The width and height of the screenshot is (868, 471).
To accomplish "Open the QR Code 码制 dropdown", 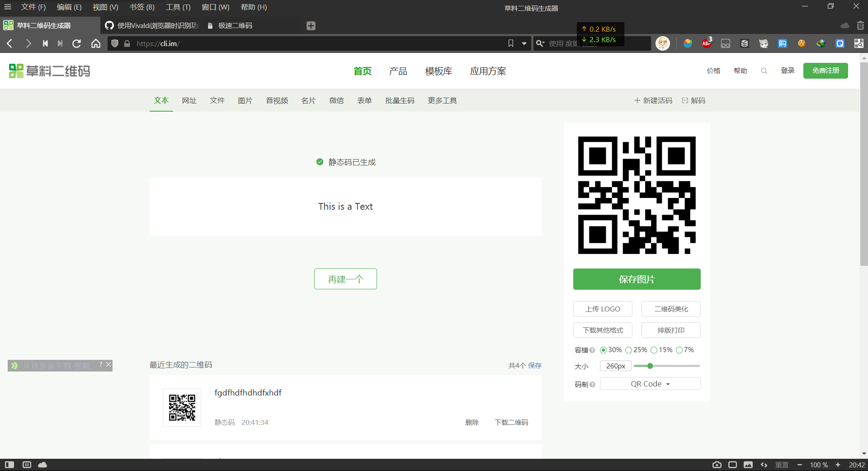I will pos(650,384).
